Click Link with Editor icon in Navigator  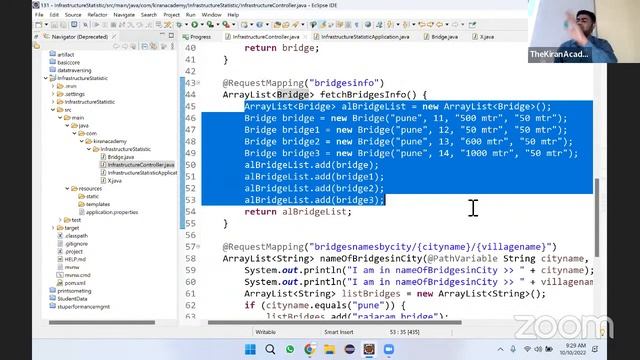tap(154, 47)
